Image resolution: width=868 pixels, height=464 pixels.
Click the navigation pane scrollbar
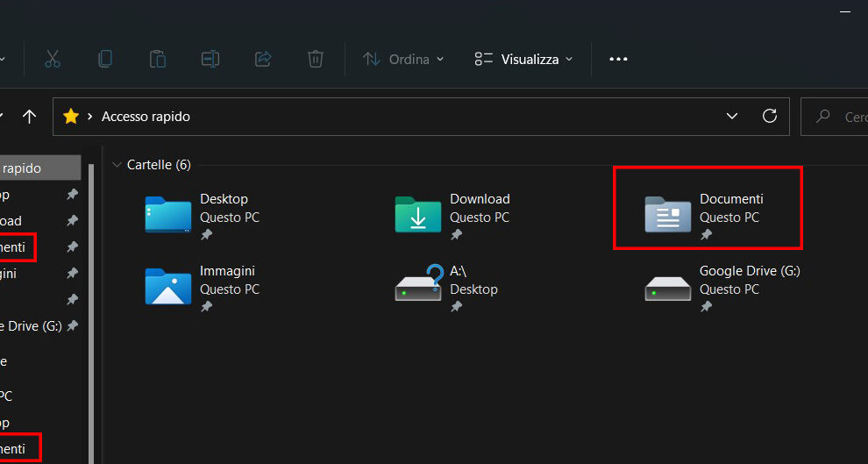pos(91,313)
